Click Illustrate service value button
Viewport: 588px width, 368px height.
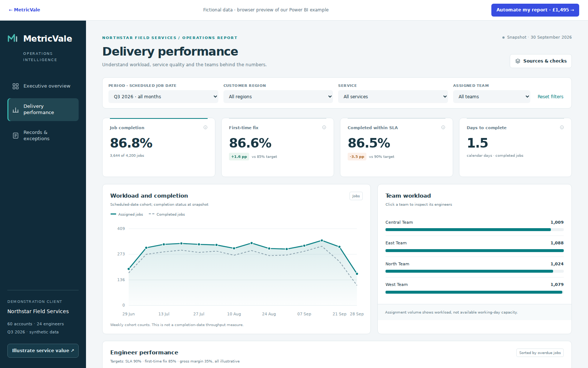(43, 351)
